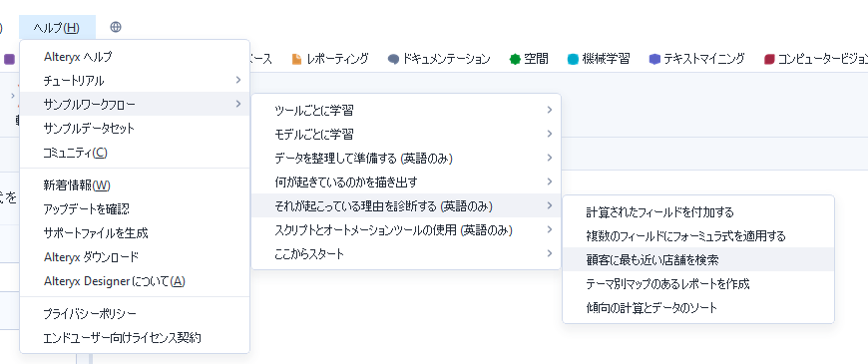868x364 pixels.
Task: Select スクリプトとオートメーションツールの使用 (英語のみ)
Action: click(x=406, y=230)
